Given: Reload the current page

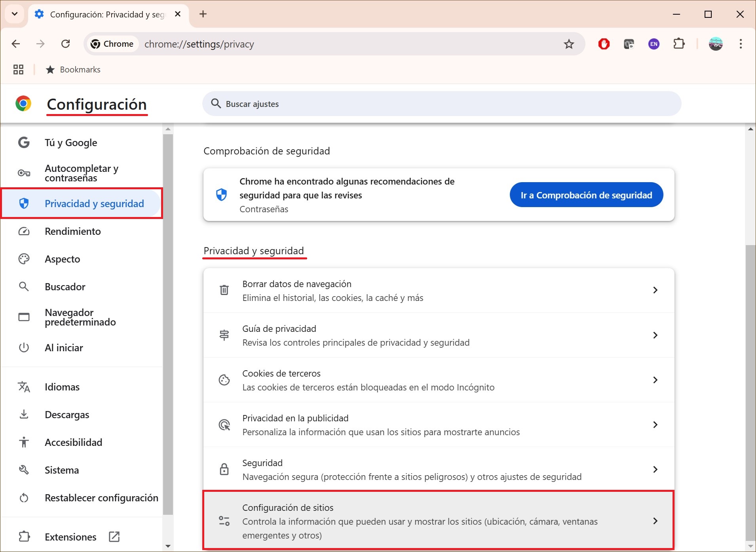Looking at the screenshot, I should pos(66,44).
